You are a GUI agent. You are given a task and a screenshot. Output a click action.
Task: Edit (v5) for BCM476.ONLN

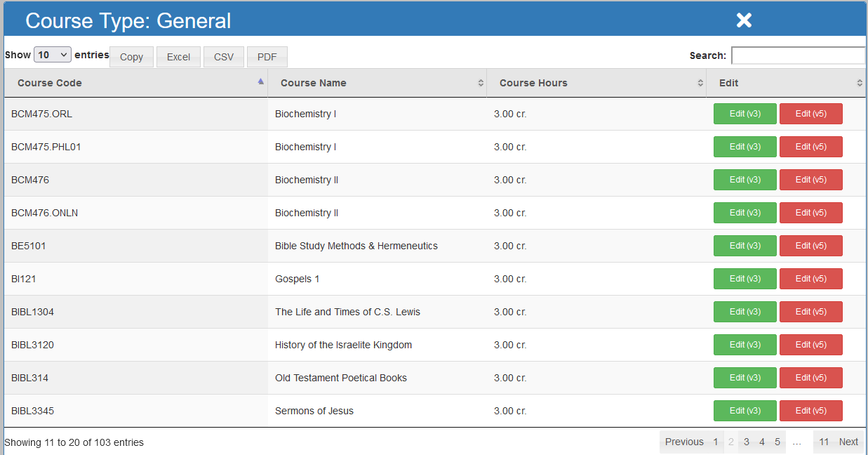click(811, 213)
